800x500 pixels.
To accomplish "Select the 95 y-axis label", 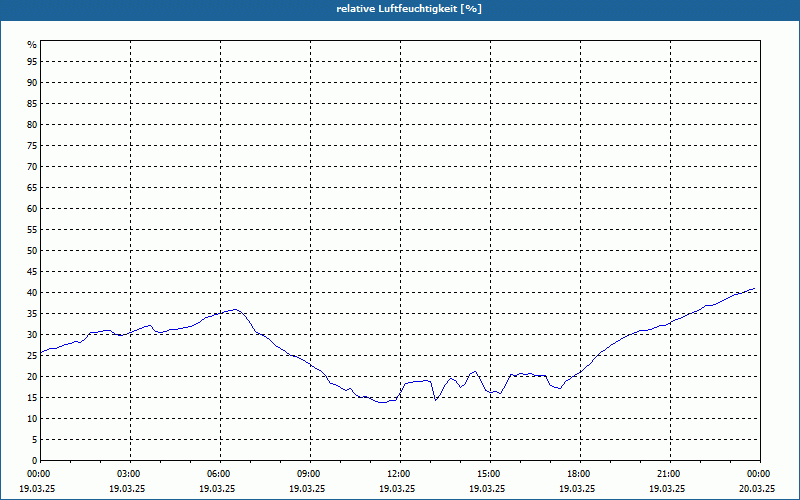I will [x=32, y=62].
